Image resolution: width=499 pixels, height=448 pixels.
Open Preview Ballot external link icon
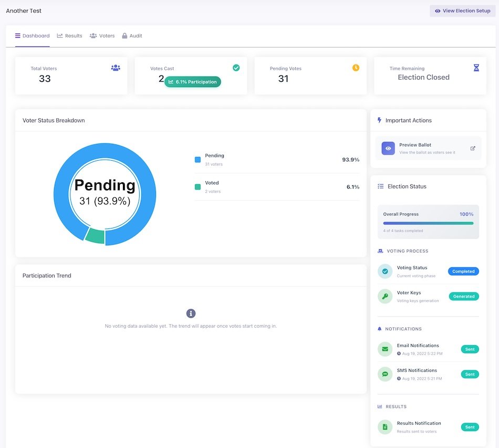[x=472, y=149]
